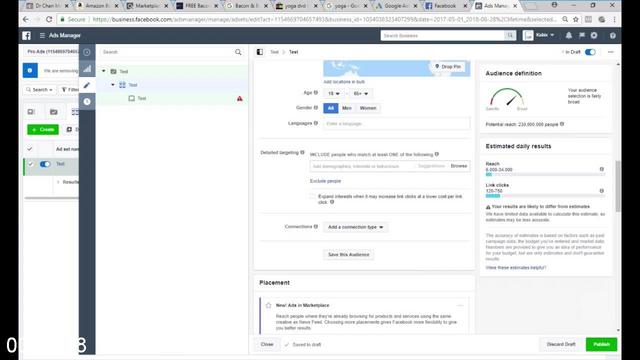Switch to the Amazon browser tab
The height and width of the screenshot is (360, 640).
[98, 6]
